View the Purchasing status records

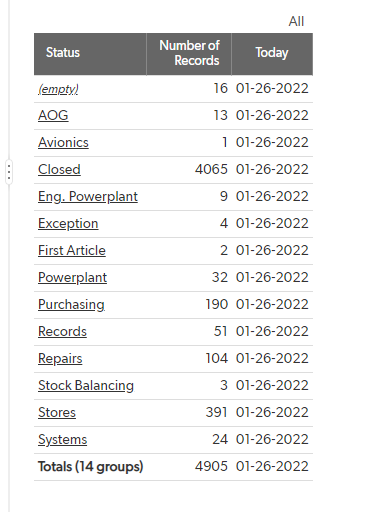(71, 305)
